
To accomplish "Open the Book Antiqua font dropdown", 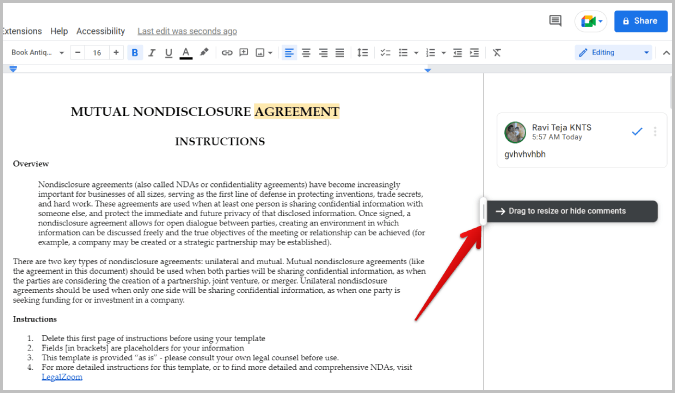I will [x=37, y=53].
